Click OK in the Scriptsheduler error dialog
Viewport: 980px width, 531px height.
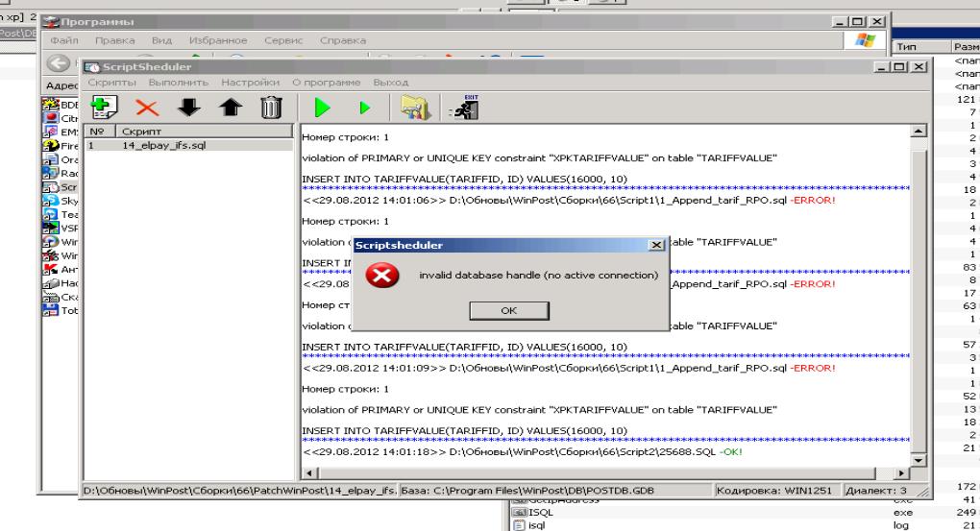(509, 310)
